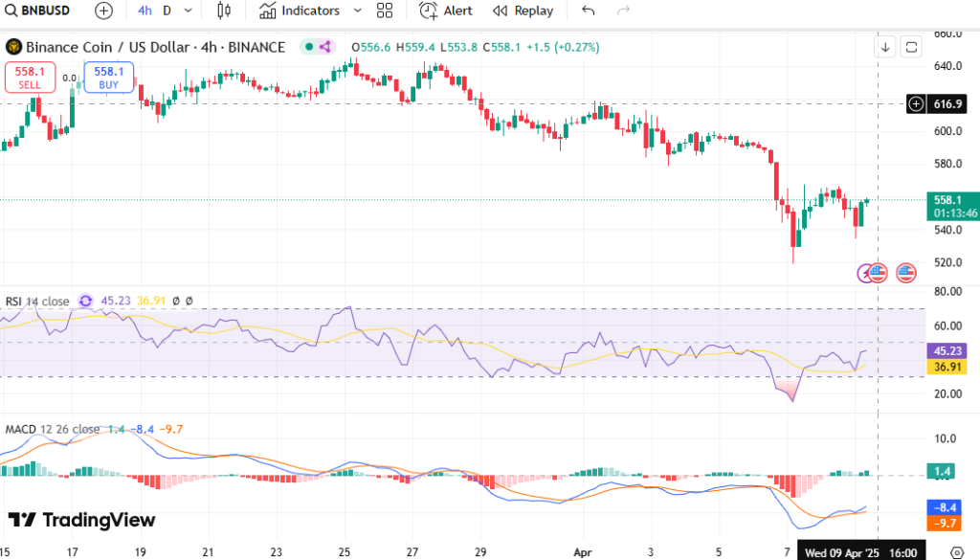This screenshot has height=560, width=980.
Task: Click the purple refresh icon in RSI legend
Action: pyautogui.click(x=85, y=301)
